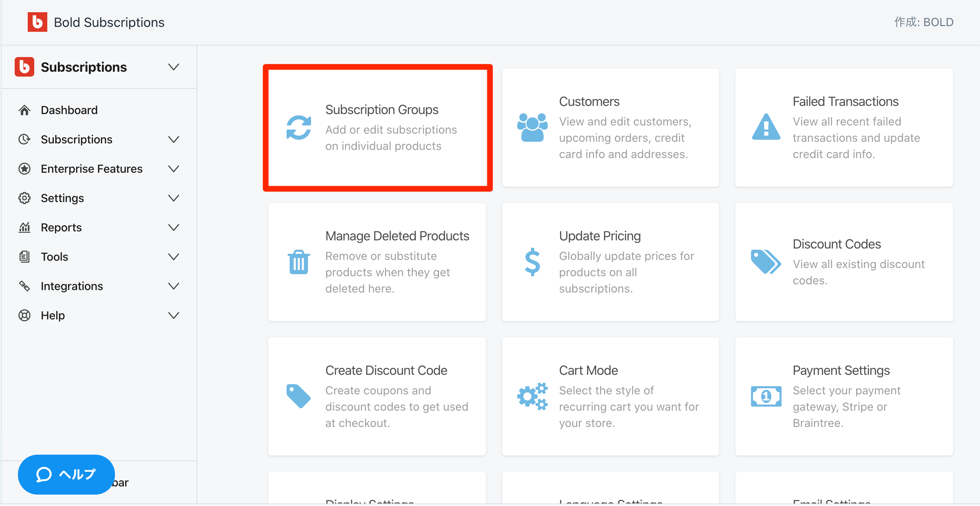Image resolution: width=980 pixels, height=506 pixels.
Task: Go to Dashboard in the sidebar
Action: (x=69, y=110)
